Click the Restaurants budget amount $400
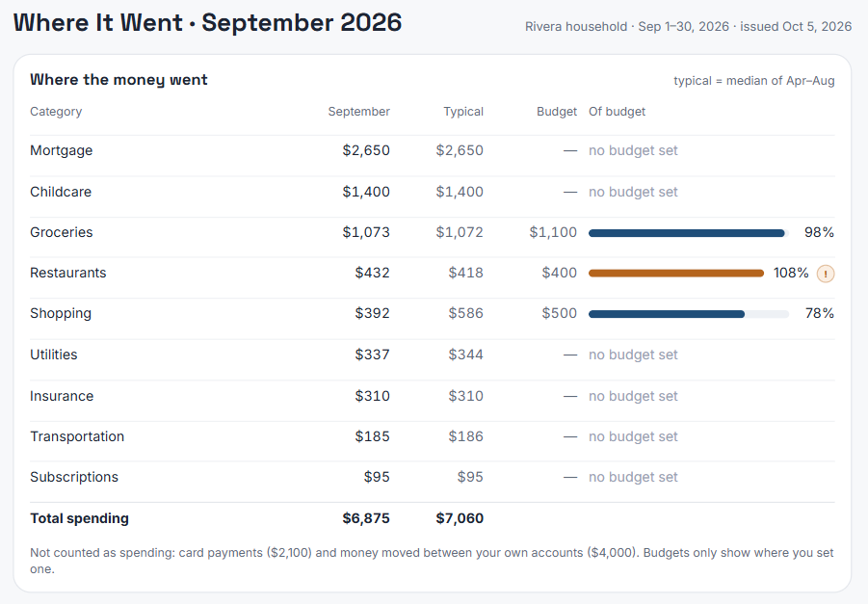The height and width of the screenshot is (604, 868). (x=559, y=273)
